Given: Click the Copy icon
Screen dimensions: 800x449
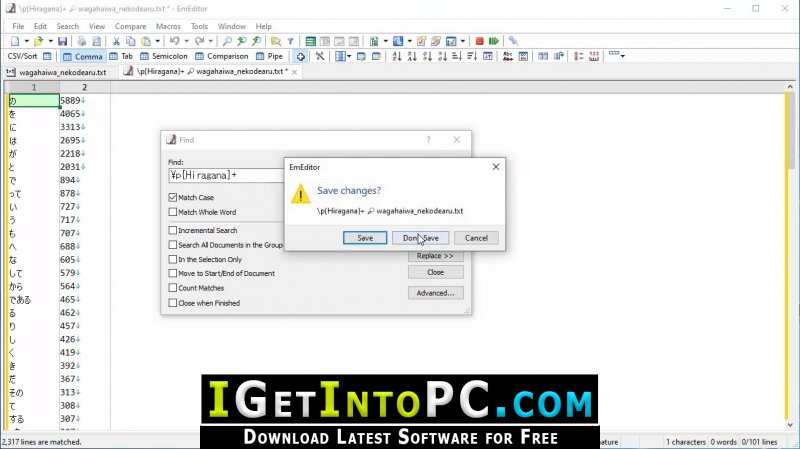Looking at the screenshot, I should click(x=131, y=41).
